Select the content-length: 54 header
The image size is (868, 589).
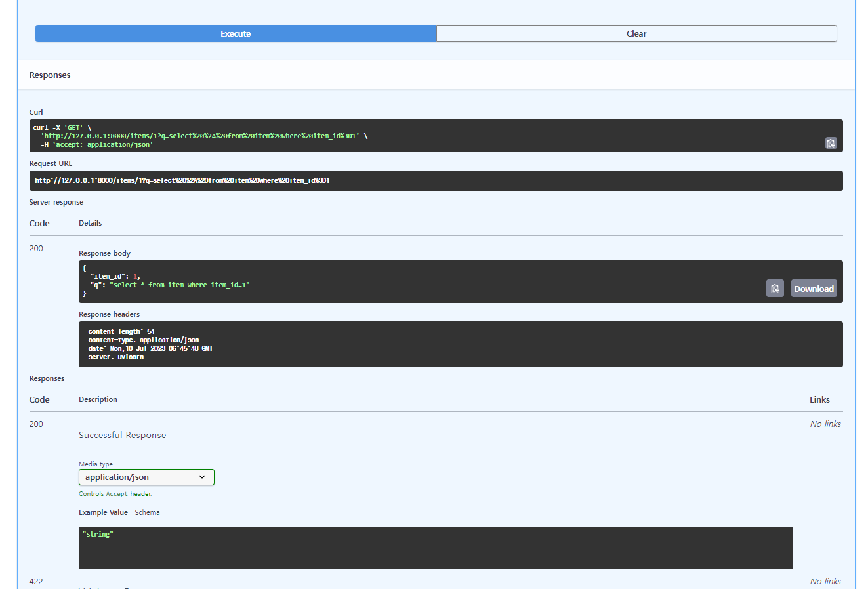tap(121, 331)
